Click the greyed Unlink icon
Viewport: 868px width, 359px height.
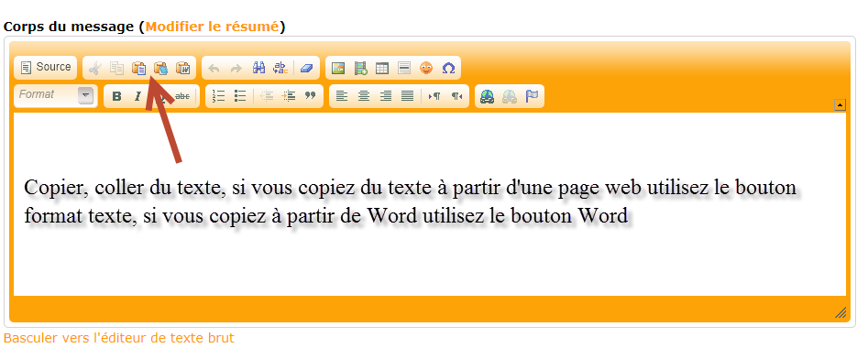(510, 96)
